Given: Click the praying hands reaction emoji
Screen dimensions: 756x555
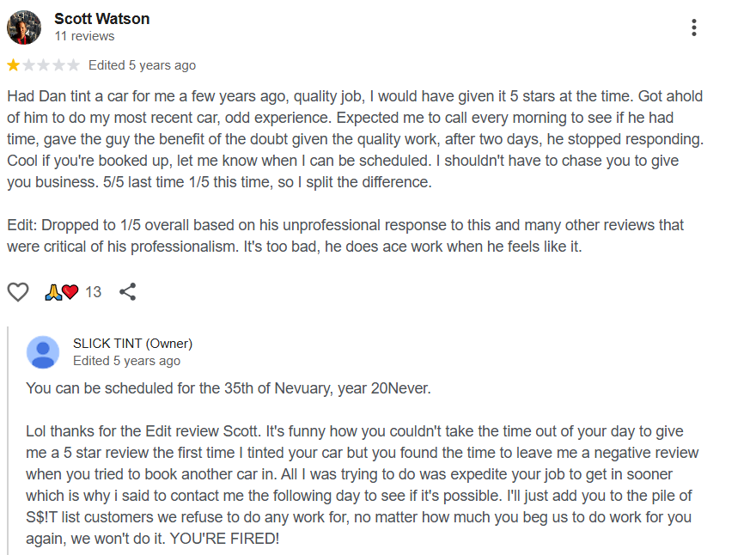Looking at the screenshot, I should coord(53,292).
